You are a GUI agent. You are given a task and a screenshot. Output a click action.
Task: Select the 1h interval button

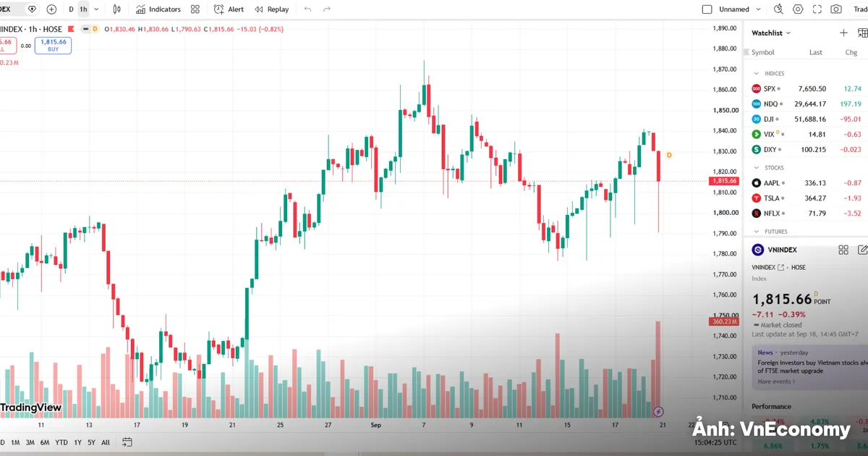coord(83,9)
